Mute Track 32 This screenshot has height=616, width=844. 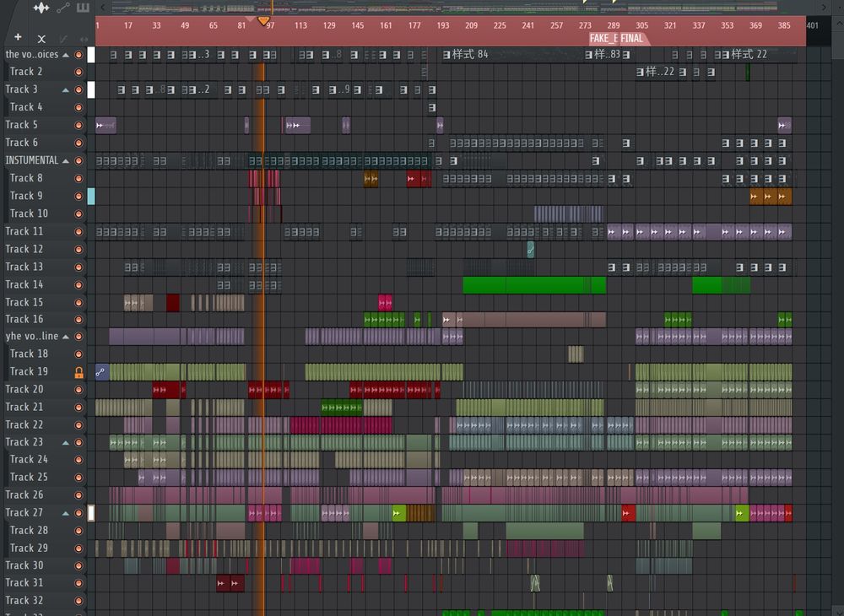(78, 601)
